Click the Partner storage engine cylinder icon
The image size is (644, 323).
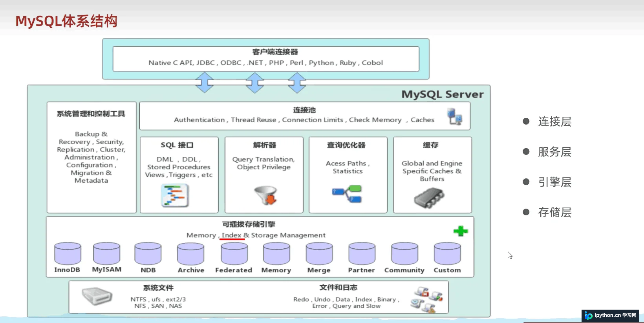362,253
